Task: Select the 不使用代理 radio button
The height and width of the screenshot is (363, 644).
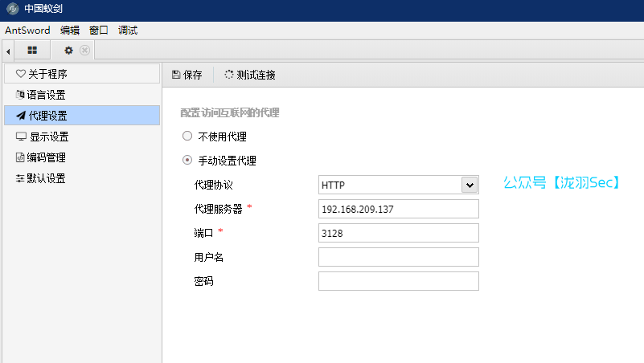Action: pos(187,137)
